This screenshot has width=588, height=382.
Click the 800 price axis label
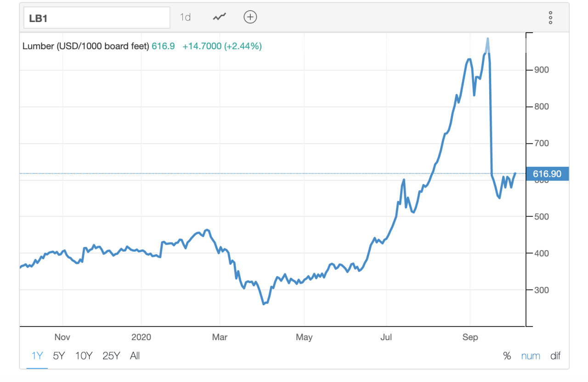pyautogui.click(x=542, y=107)
